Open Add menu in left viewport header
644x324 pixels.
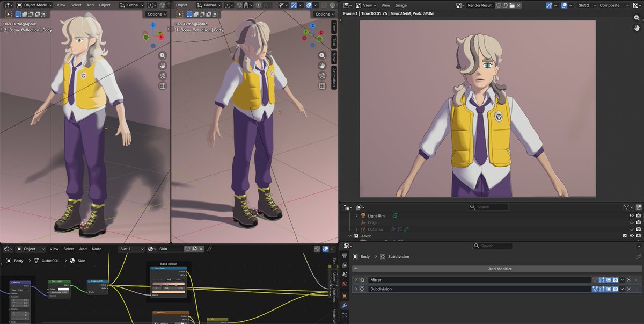[x=90, y=5]
